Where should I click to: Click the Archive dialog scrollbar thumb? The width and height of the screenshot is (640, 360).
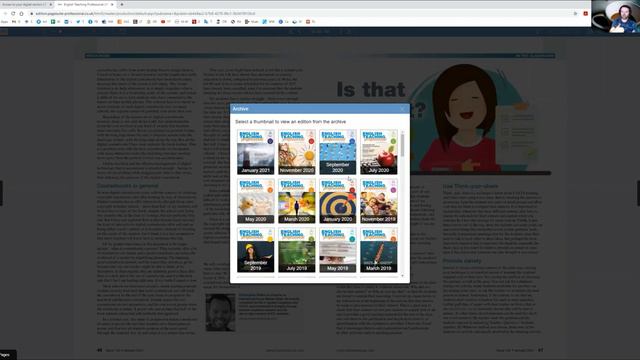pos(403,145)
